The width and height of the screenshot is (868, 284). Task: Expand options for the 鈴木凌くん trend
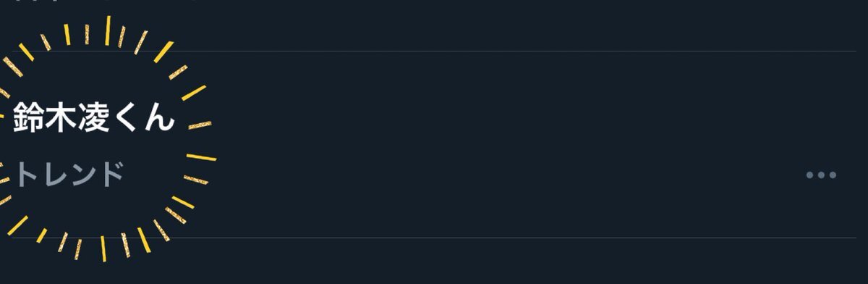tap(821, 175)
